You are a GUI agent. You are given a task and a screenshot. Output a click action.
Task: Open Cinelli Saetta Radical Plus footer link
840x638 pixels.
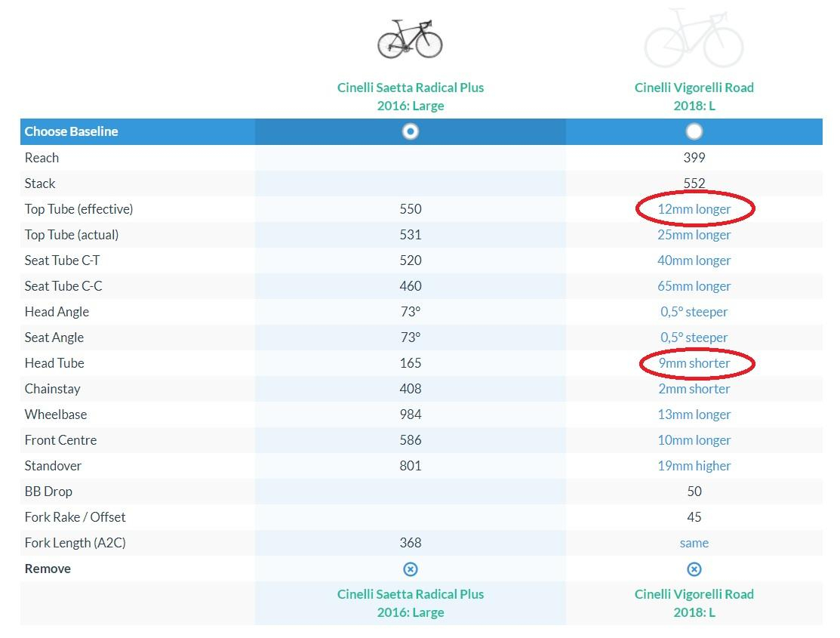coord(411,603)
